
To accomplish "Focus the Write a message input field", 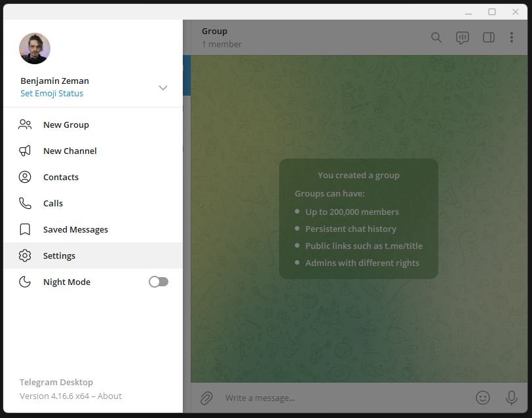I will [295, 398].
